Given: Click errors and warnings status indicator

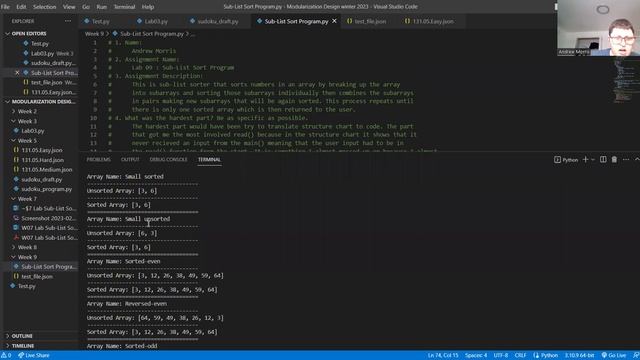Looking at the screenshot, I should tap(6, 356).
